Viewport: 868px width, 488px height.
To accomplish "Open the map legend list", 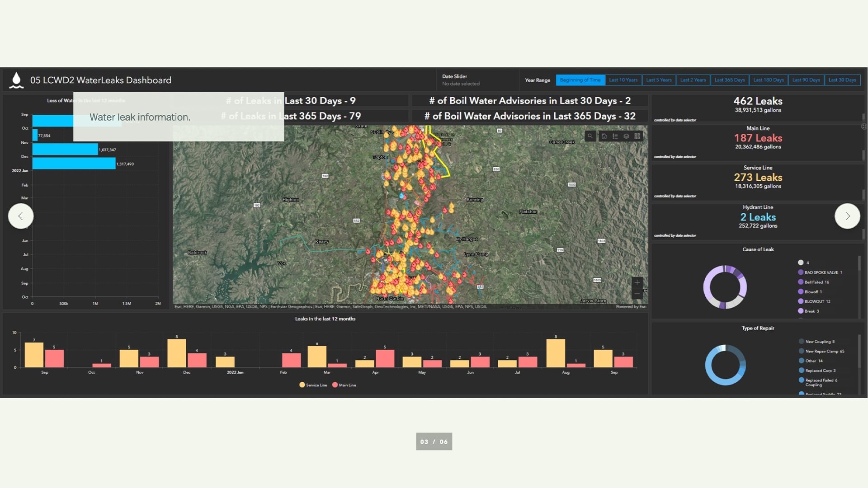I will (x=615, y=136).
